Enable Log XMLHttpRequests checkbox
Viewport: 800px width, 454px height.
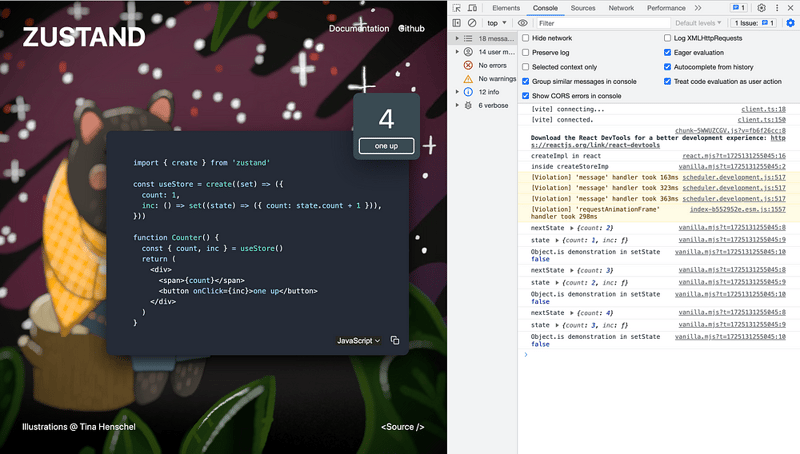tap(667, 38)
